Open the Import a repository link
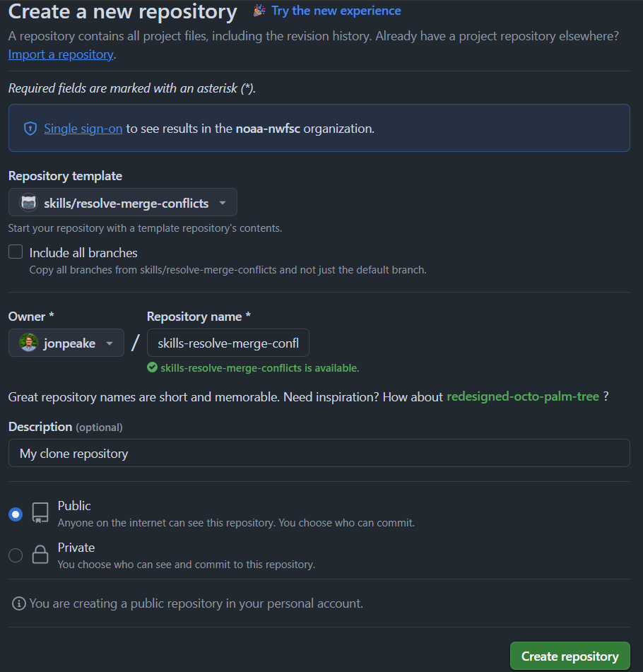Viewport: 643px width, 672px height. (61, 54)
